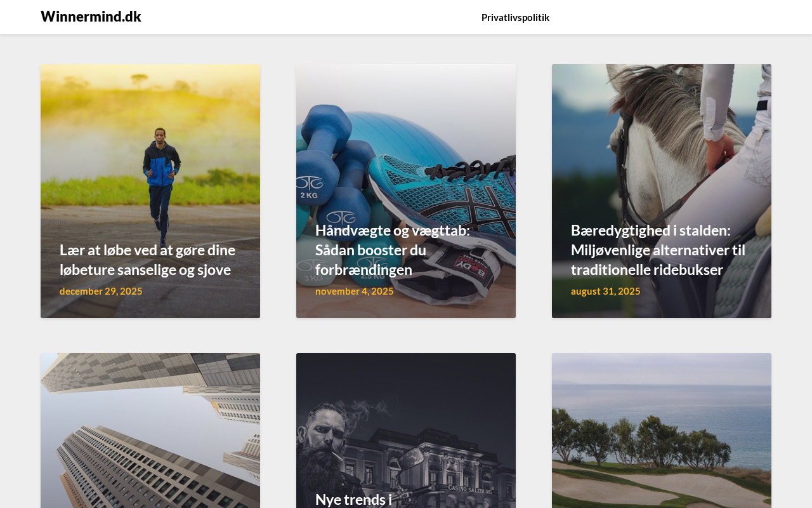Click the august 31, 2025 date
812x508 pixels.
click(605, 291)
